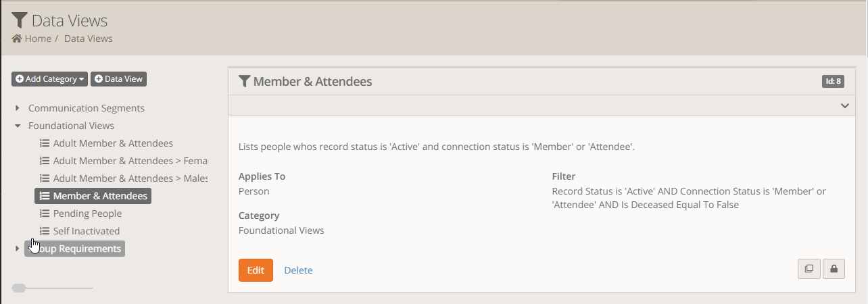The width and height of the screenshot is (868, 304).
Task: Click the filter icon beside Member & Attendees title
Action: click(x=245, y=82)
